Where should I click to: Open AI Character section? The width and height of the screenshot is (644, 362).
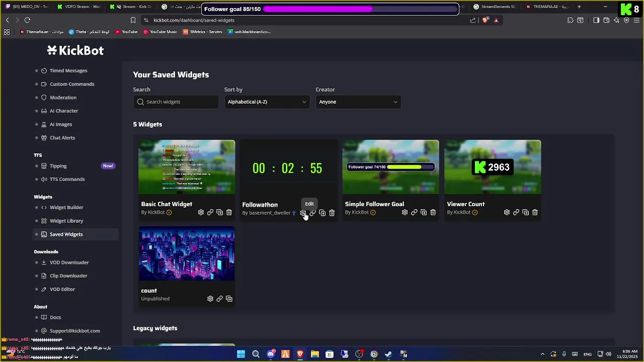(x=64, y=111)
